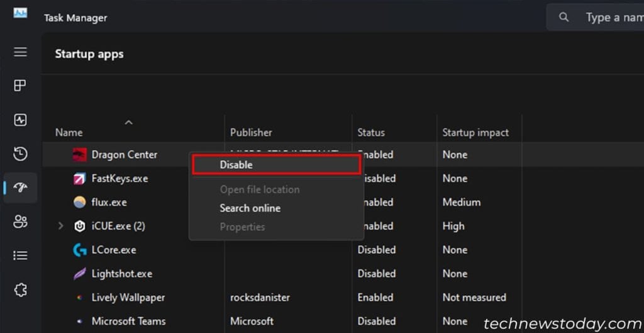This screenshot has height=333, width=644.
Task: Click Enabled status of Lively Wallpaper
Action: tap(375, 297)
